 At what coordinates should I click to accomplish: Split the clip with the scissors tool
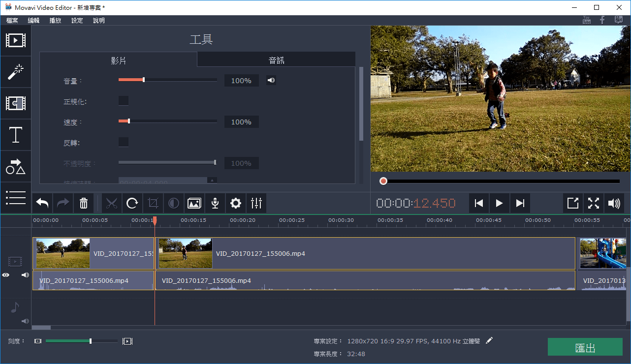coord(112,203)
